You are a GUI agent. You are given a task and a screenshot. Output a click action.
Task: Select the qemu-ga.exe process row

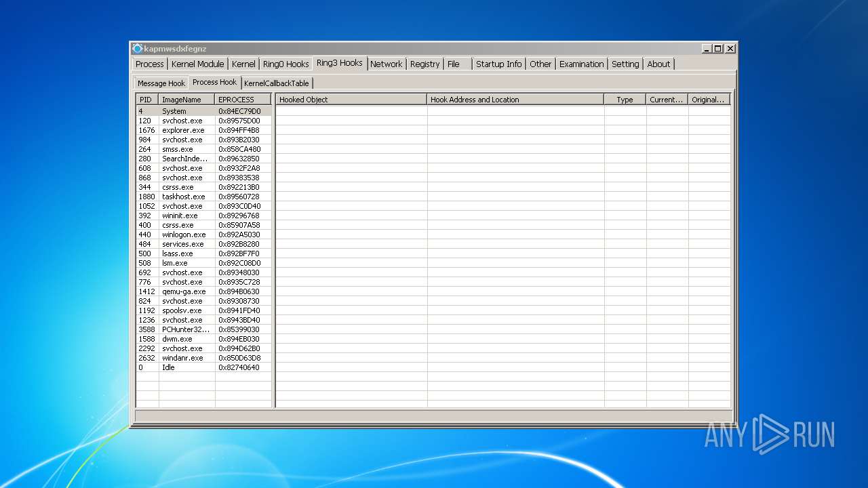pos(203,291)
